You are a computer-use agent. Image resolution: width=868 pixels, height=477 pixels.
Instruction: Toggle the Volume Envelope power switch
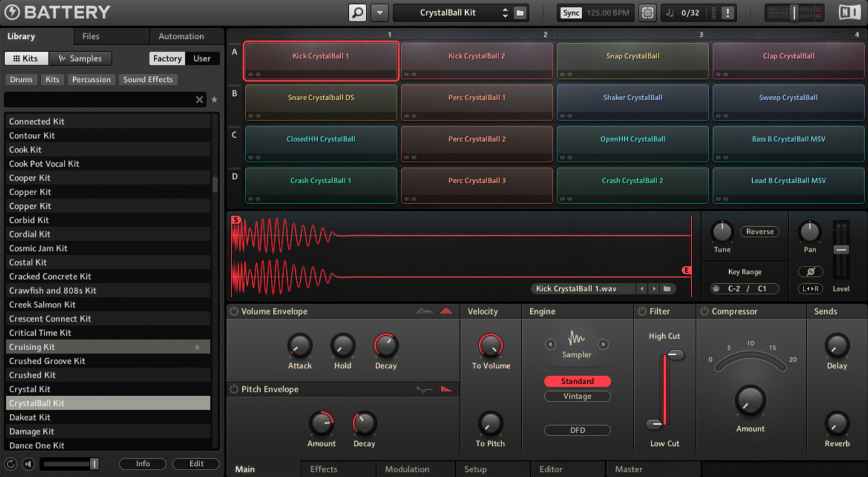coord(234,311)
